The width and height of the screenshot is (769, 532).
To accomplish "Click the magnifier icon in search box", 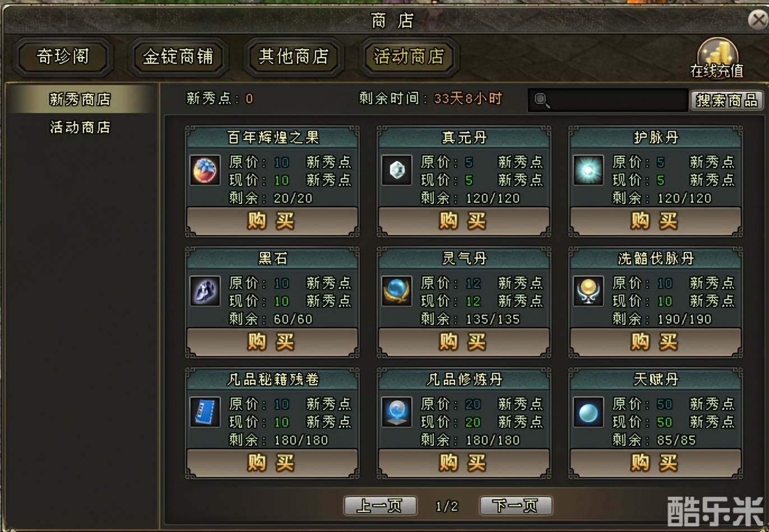I will pyautogui.click(x=541, y=100).
